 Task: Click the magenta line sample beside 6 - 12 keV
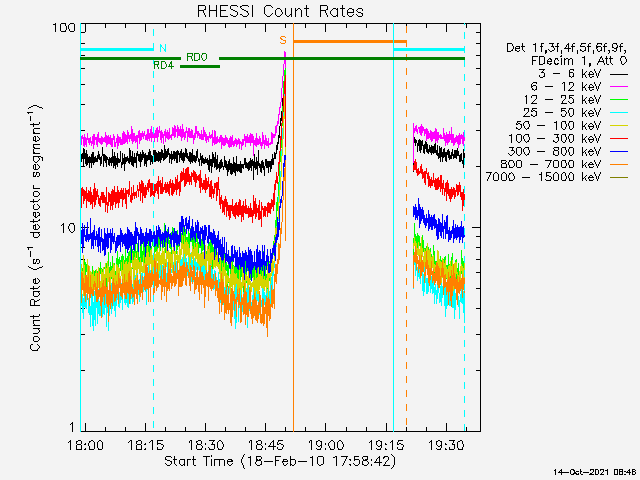coord(619,87)
